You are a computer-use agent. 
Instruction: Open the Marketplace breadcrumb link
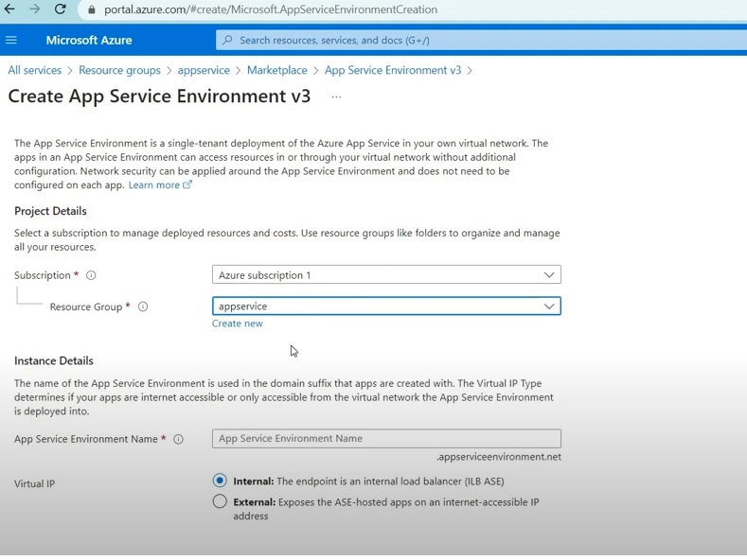(276, 70)
